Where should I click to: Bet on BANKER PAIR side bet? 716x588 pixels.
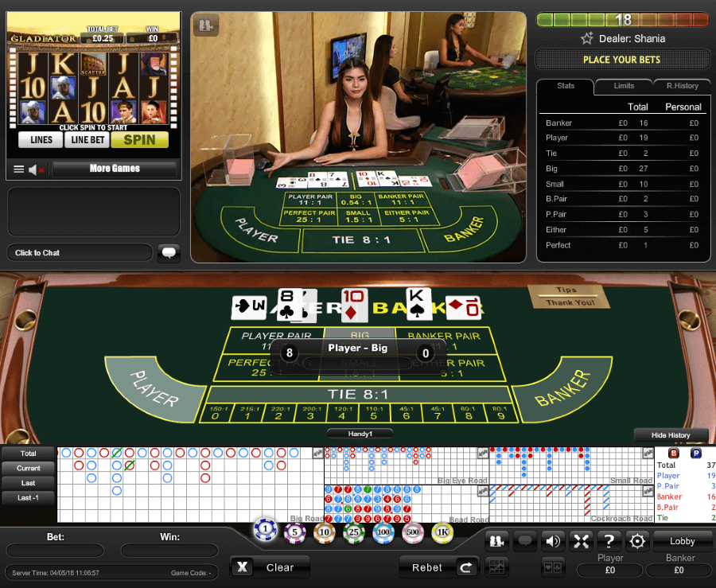pyautogui.click(x=446, y=341)
